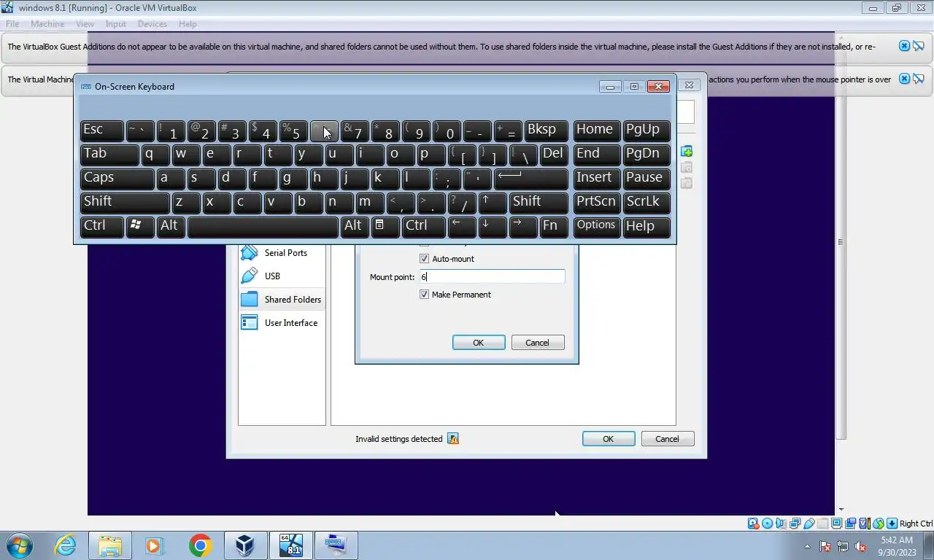The image size is (934, 560).
Task: Click the Tab key on the keyboard
Action: pos(109,155)
